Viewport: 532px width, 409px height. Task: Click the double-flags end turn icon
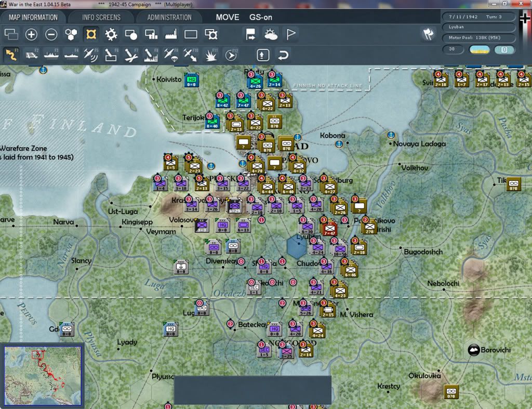(428, 34)
